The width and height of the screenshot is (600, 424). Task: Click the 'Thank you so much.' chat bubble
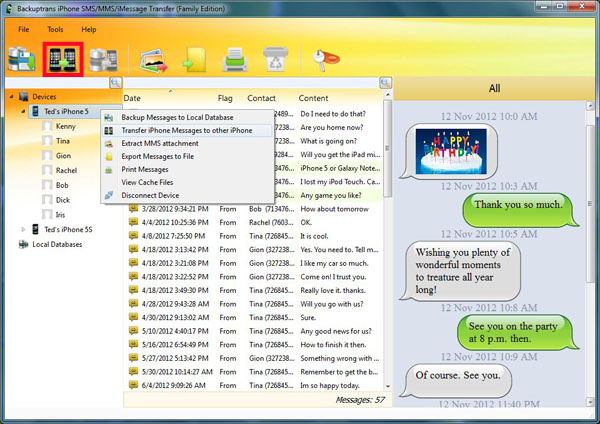click(520, 210)
